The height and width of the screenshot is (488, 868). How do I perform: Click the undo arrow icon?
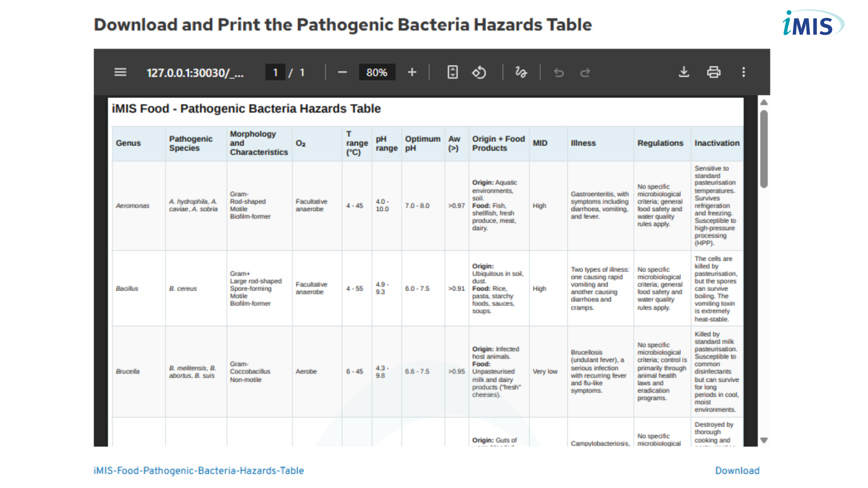(x=559, y=72)
